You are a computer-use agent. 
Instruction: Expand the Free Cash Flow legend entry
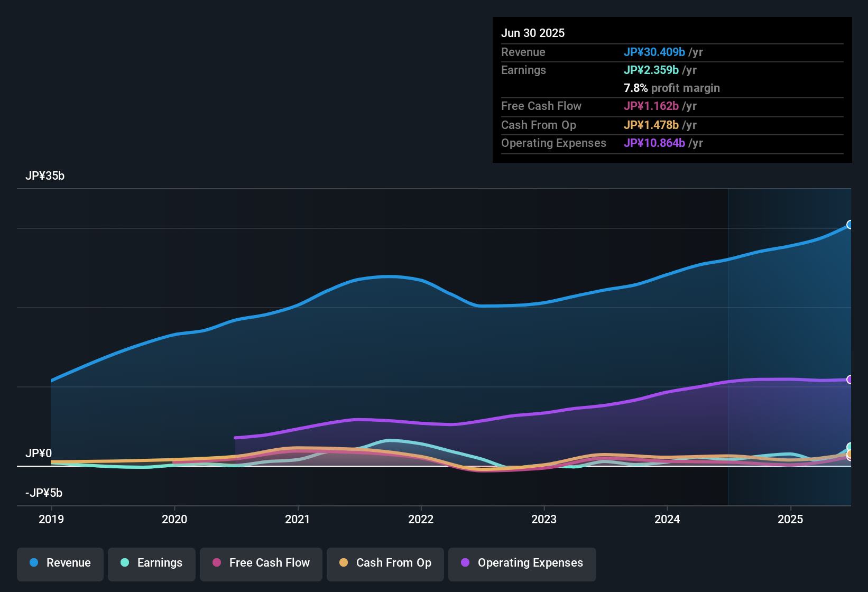(x=261, y=563)
